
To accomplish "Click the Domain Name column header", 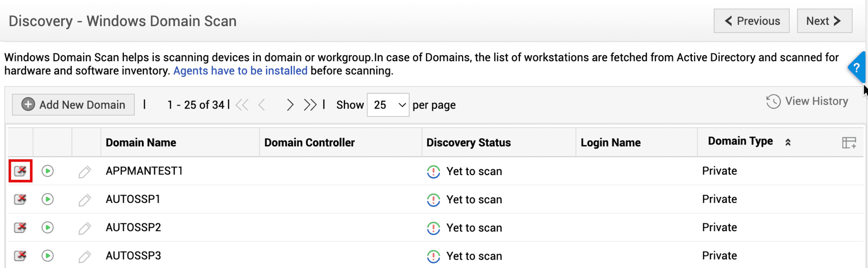I will pyautogui.click(x=141, y=142).
